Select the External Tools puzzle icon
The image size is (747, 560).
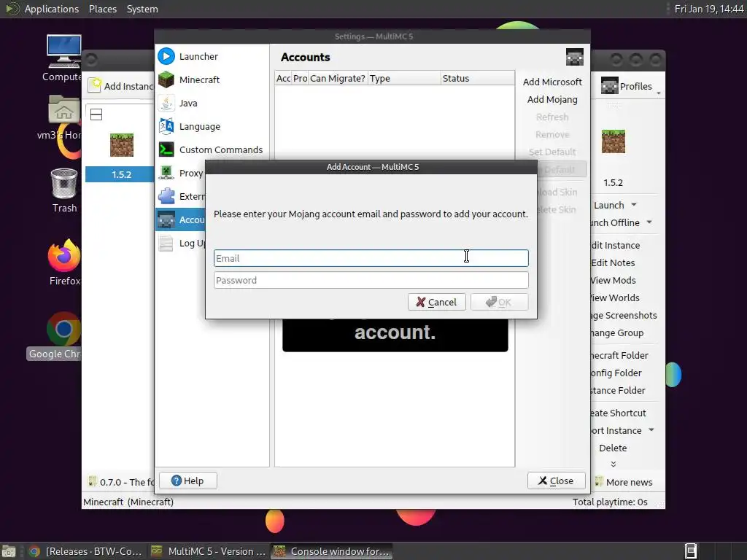[x=166, y=196]
